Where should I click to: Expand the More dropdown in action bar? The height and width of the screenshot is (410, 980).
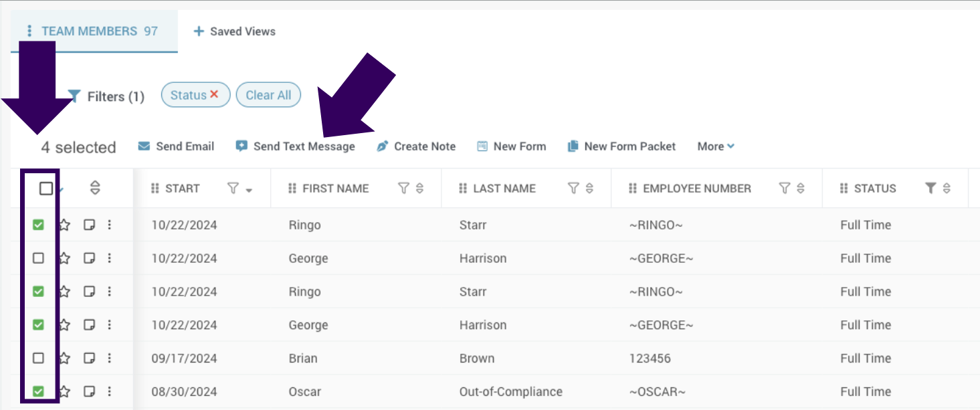716,146
